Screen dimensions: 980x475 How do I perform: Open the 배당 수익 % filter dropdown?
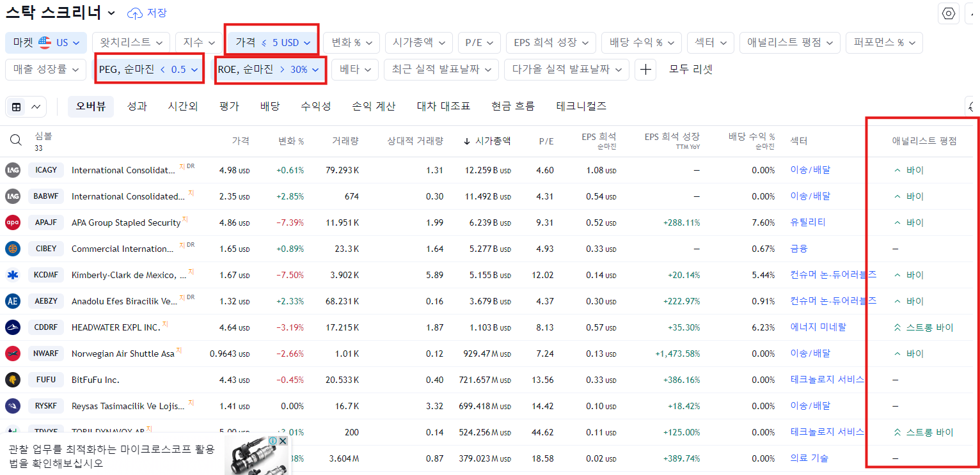[x=642, y=42]
